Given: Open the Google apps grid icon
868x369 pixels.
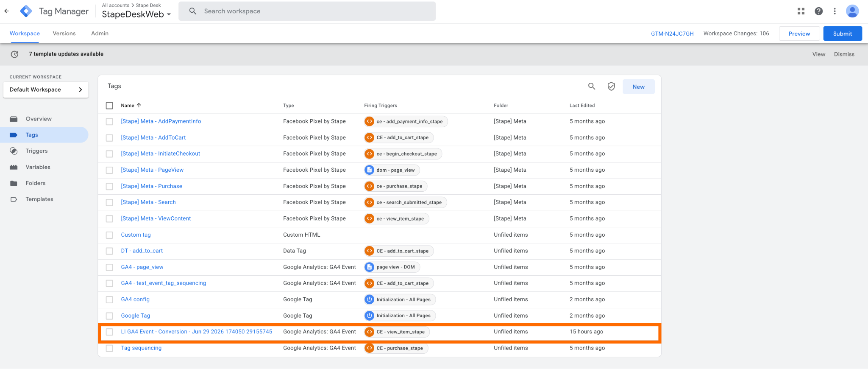Looking at the screenshot, I should (x=801, y=11).
